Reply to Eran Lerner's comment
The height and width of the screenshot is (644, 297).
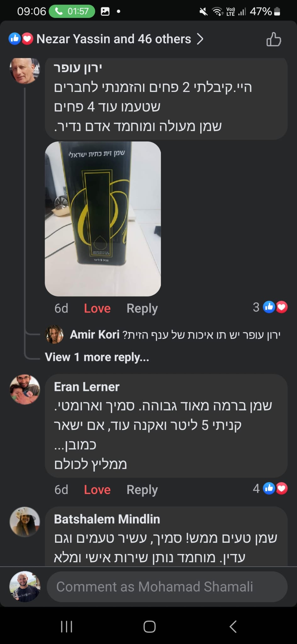point(142,490)
